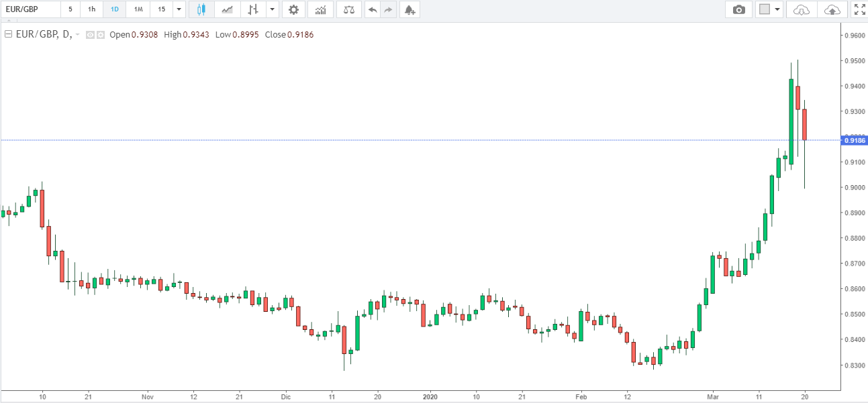Create an alert with the bell icon

(x=409, y=9)
